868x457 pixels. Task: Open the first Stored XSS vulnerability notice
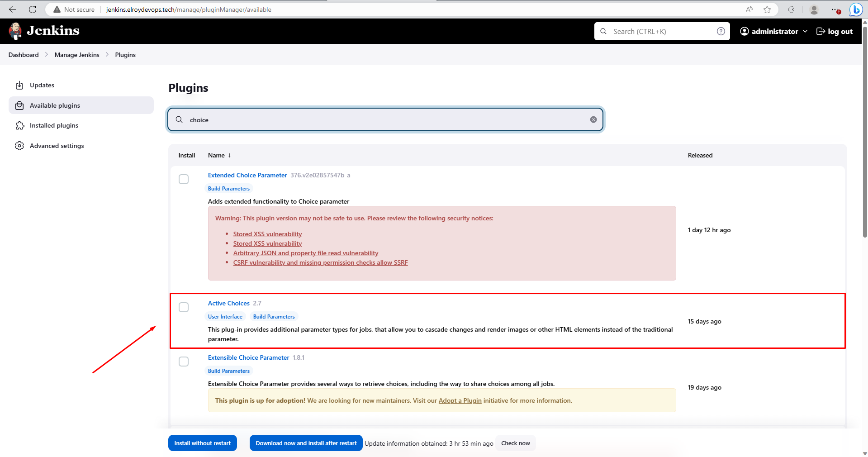(x=267, y=234)
